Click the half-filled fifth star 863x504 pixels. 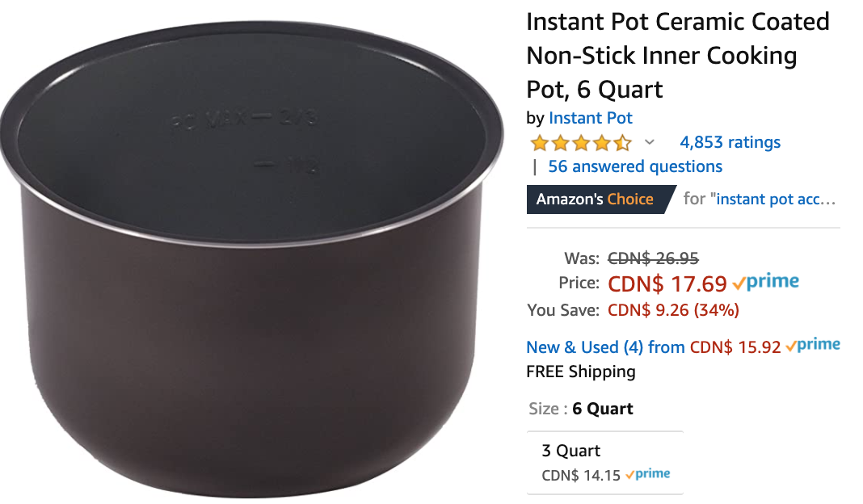tap(622, 143)
